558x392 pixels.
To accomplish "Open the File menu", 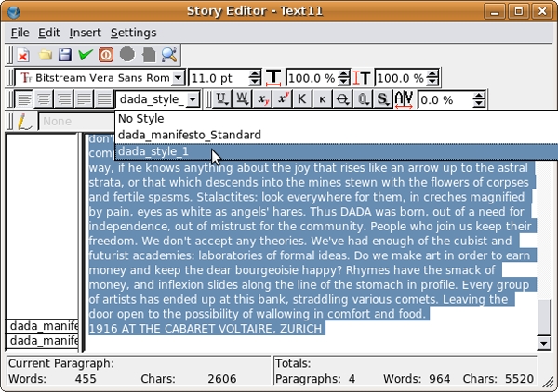I will click(20, 33).
